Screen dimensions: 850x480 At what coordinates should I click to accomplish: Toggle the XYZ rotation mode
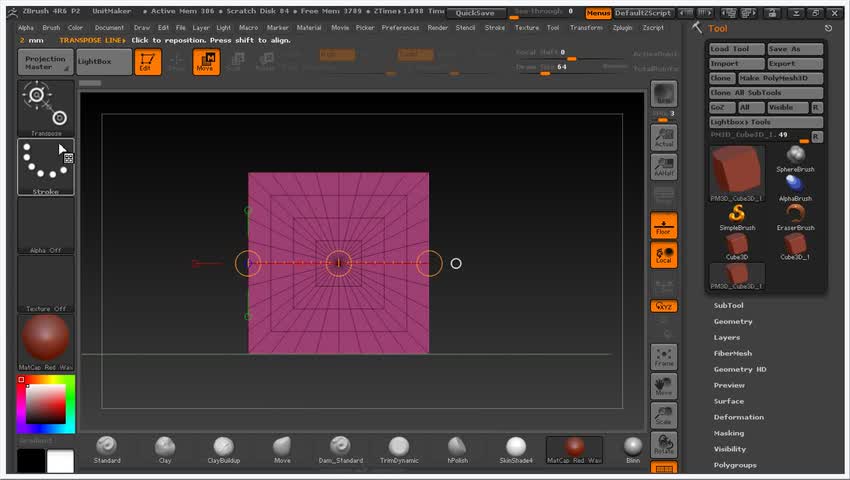663,307
